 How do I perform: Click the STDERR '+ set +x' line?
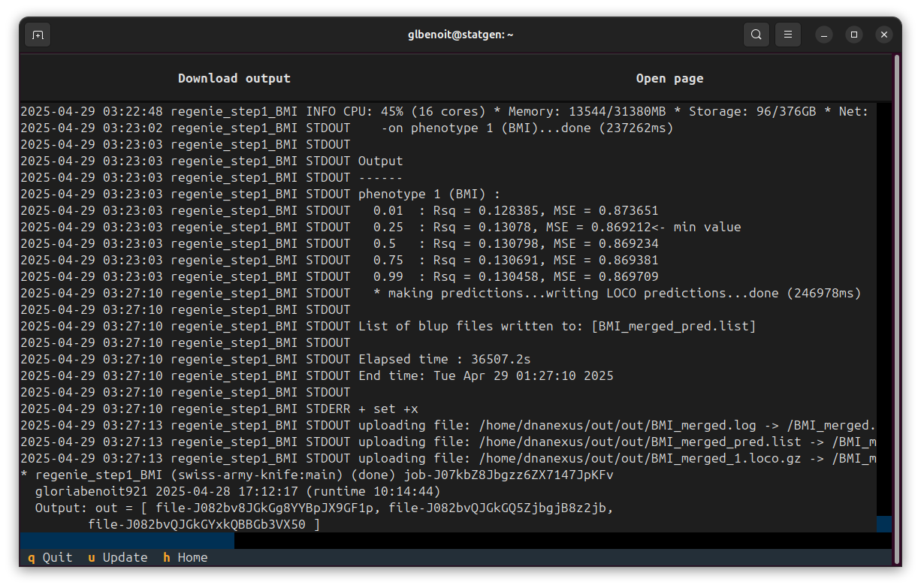(x=219, y=409)
